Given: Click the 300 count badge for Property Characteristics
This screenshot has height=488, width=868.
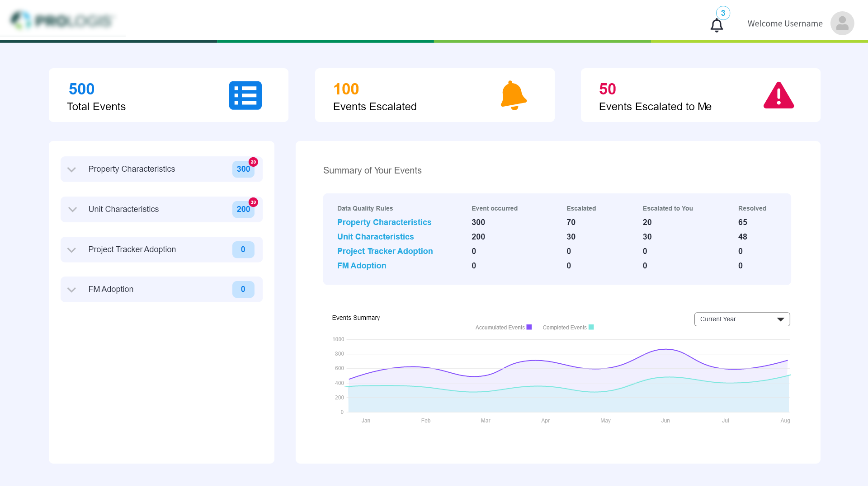Looking at the screenshot, I should (x=243, y=169).
